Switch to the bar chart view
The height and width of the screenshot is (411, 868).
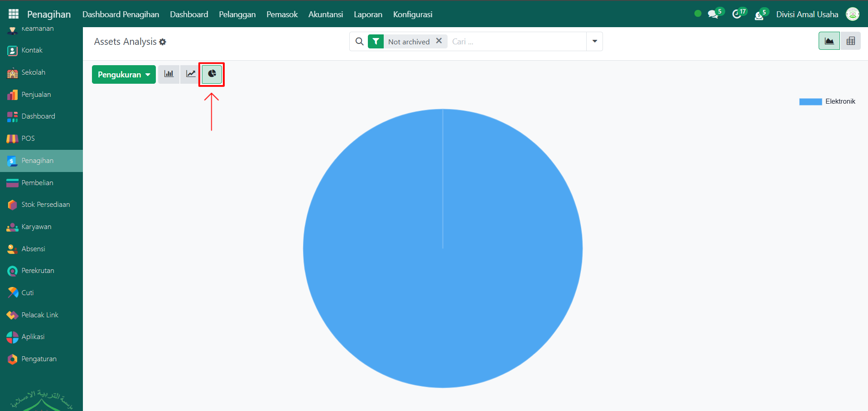click(169, 74)
